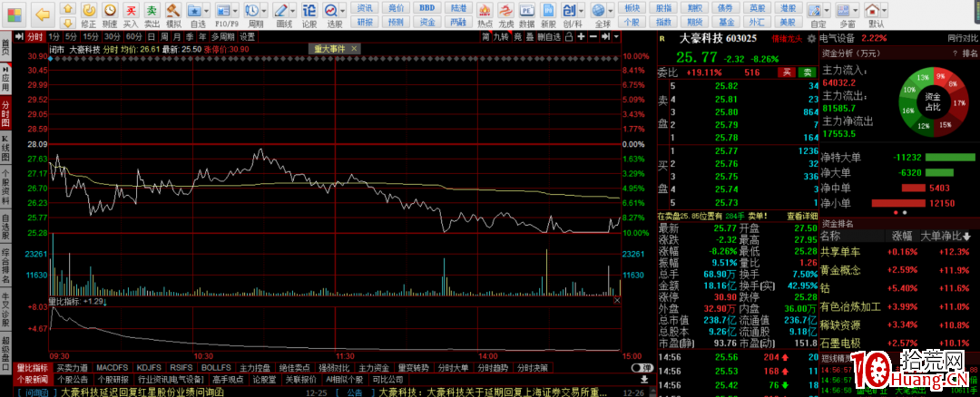Open the 热点 hot topics flame icon

(x=485, y=11)
